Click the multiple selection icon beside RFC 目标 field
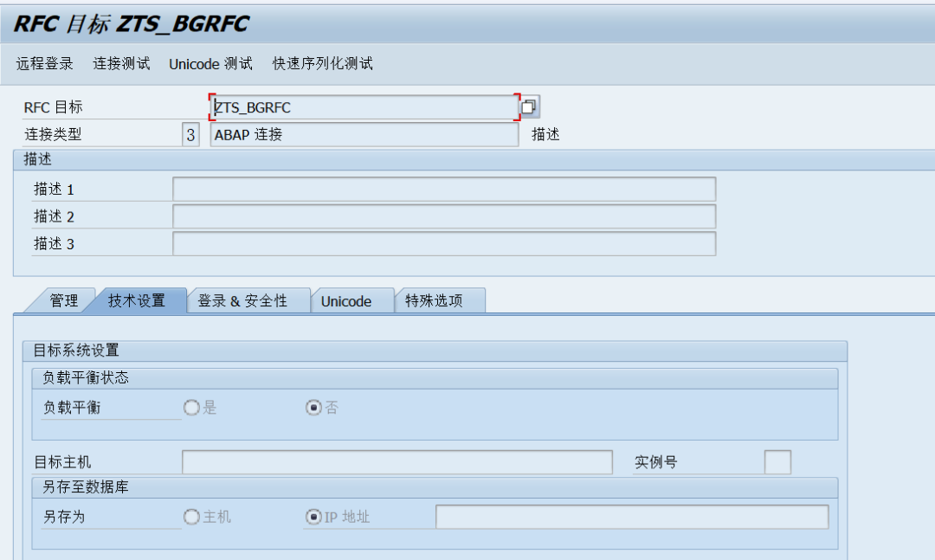The image size is (935, 560). 529,106
